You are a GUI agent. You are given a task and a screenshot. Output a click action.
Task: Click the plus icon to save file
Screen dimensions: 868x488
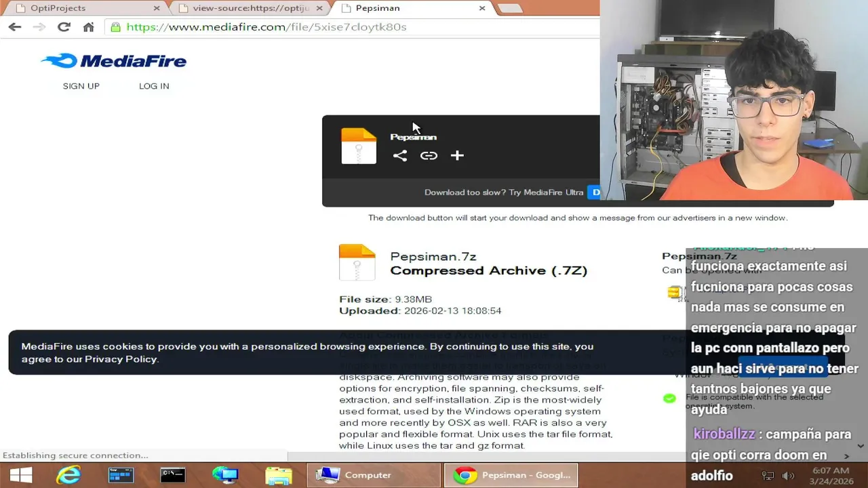(457, 155)
